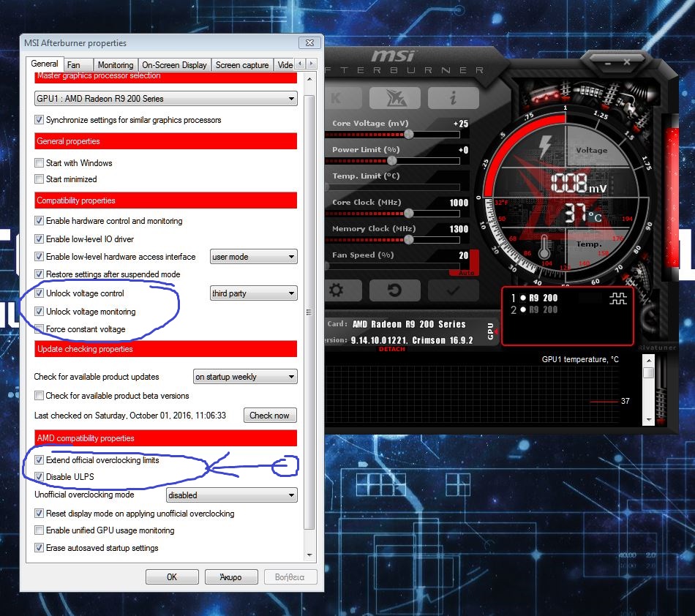Enable unified GPU usage monitoring checkbox
The image size is (695, 616).
[x=39, y=530]
